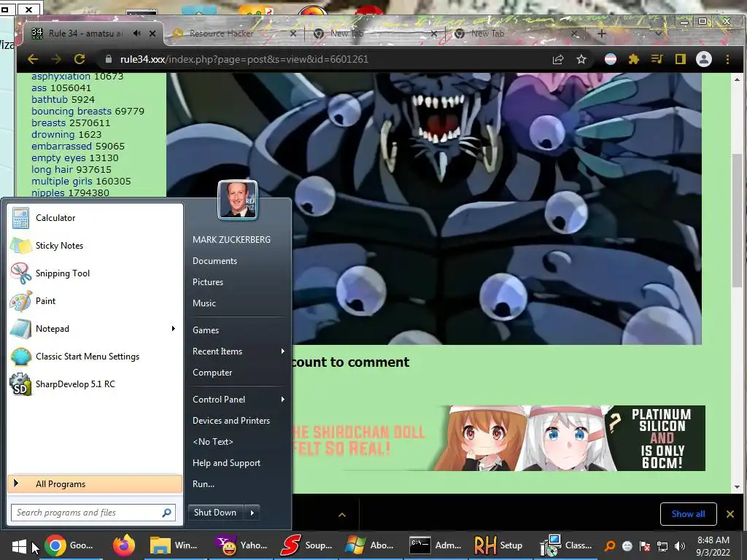Click the user account picture in Start menu
747x560 pixels.
click(238, 200)
